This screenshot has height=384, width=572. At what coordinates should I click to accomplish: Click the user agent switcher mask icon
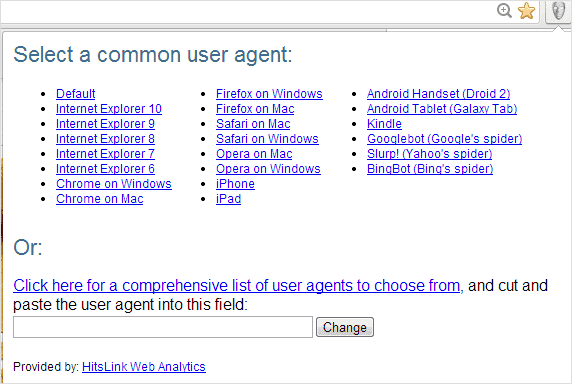click(x=558, y=11)
